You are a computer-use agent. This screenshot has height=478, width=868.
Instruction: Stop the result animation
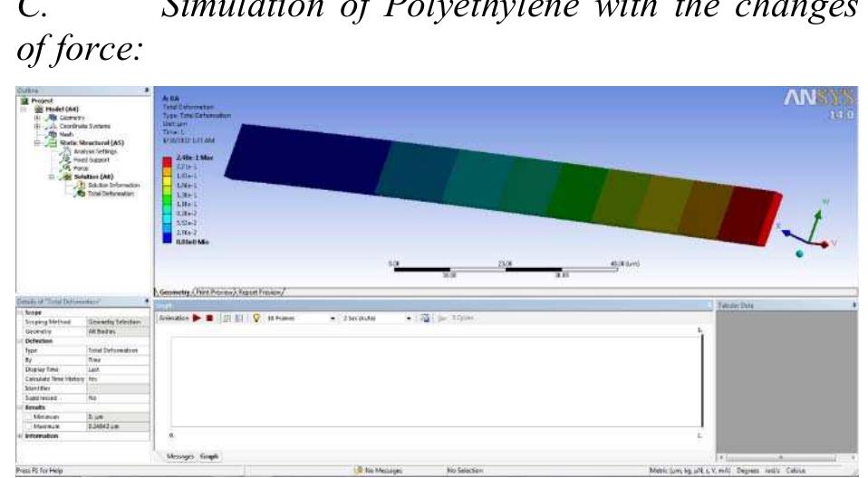(x=210, y=318)
